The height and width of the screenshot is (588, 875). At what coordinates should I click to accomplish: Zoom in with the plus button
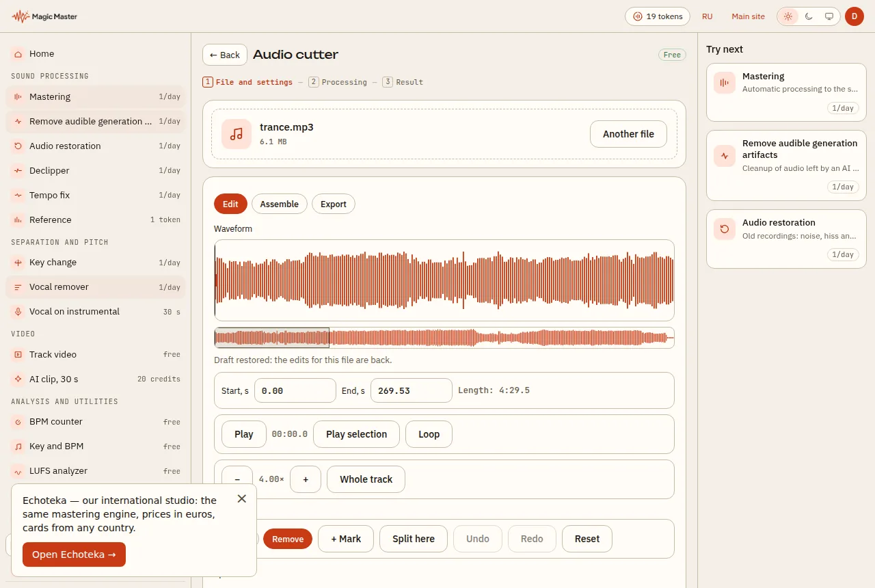pos(306,479)
